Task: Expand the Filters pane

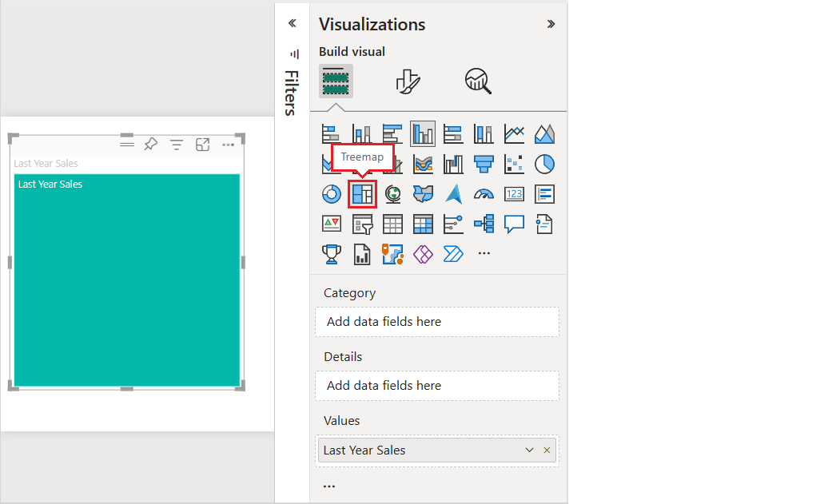Action: point(293,23)
